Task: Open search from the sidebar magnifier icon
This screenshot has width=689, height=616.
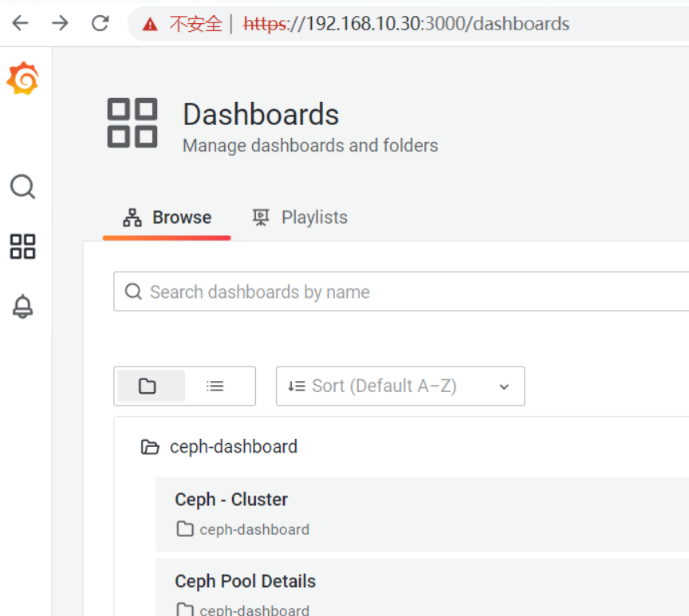Action: (x=22, y=187)
